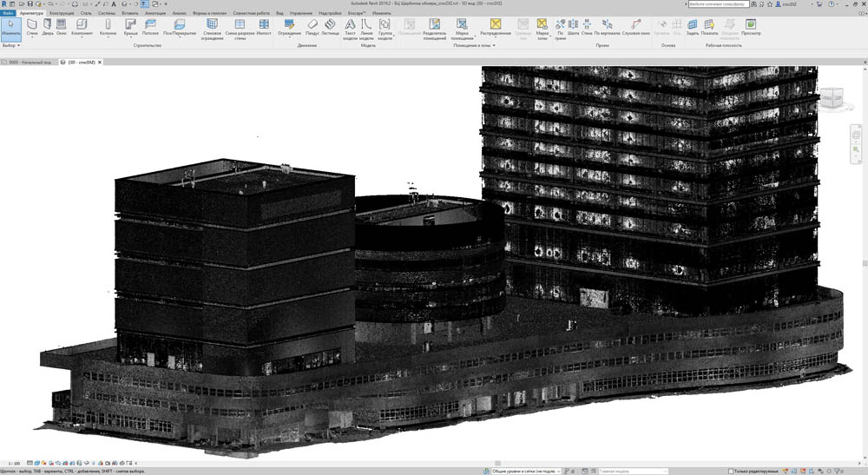This screenshot has width=868, height=475.
Task: Switch to the Формы и генплан tab
Action: click(209, 13)
